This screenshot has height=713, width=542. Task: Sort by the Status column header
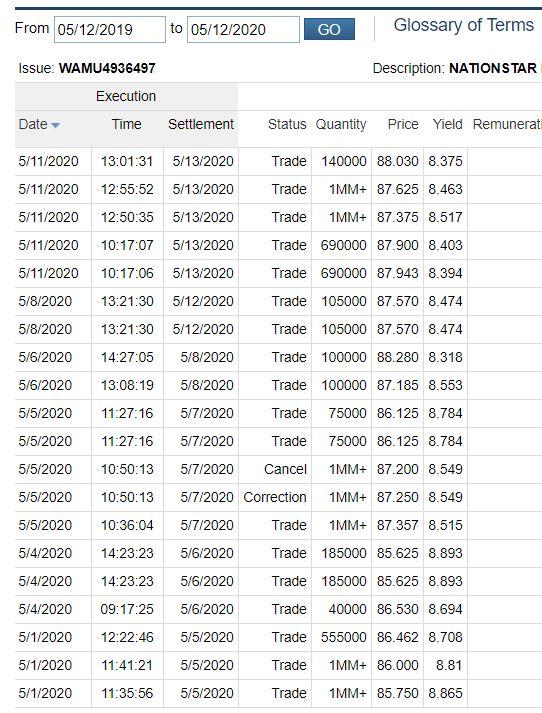(287, 124)
